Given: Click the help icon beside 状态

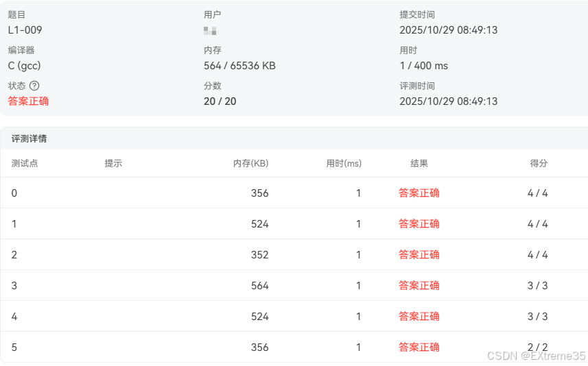Looking at the screenshot, I should [x=34, y=86].
